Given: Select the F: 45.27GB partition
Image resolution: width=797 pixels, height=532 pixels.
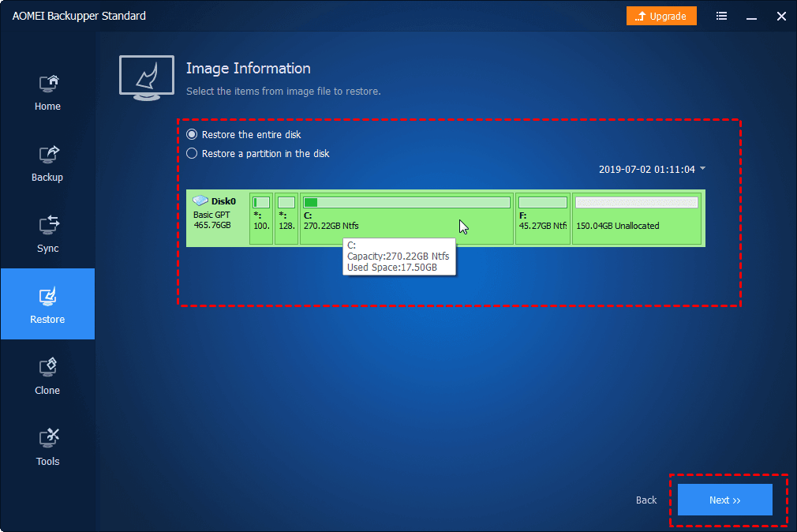Looking at the screenshot, I should pyautogui.click(x=543, y=218).
